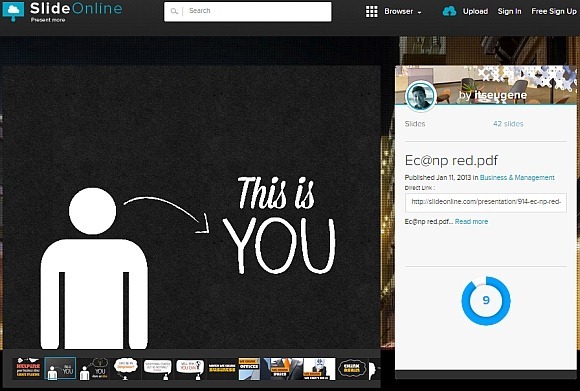Open the first 'Helping' slide thumbnail
This screenshot has height=391, width=580.
tap(28, 368)
